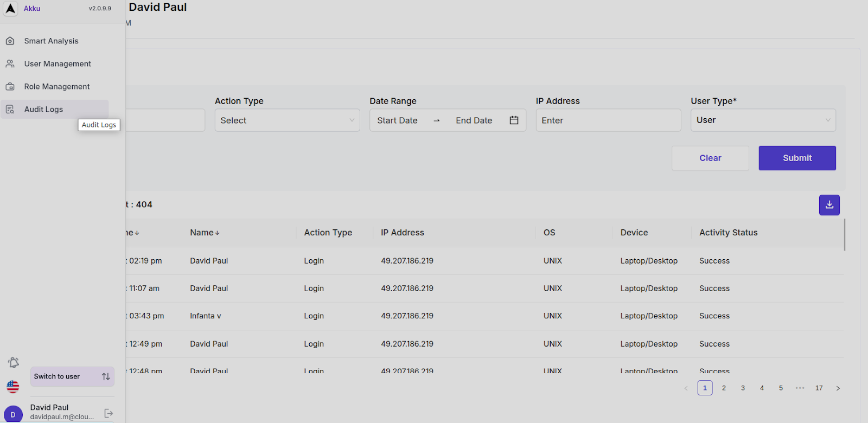Click the IP Address Enter input field
The image size is (868, 423).
(608, 120)
